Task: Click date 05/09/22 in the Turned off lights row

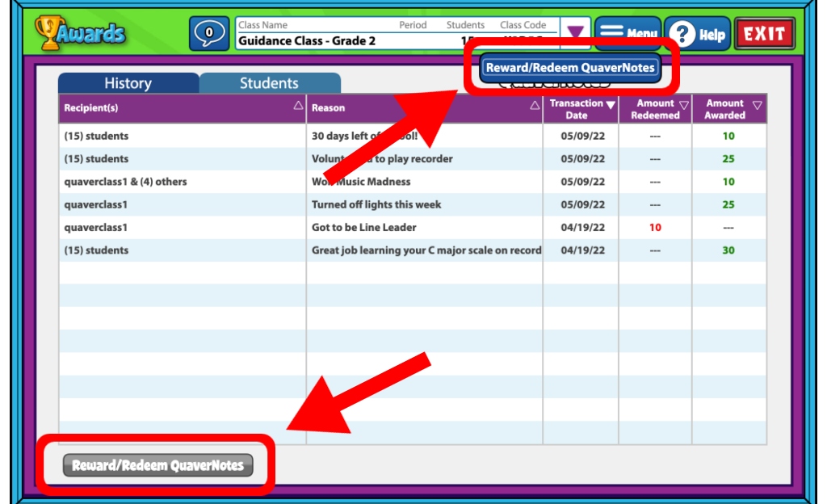Action: point(582,204)
